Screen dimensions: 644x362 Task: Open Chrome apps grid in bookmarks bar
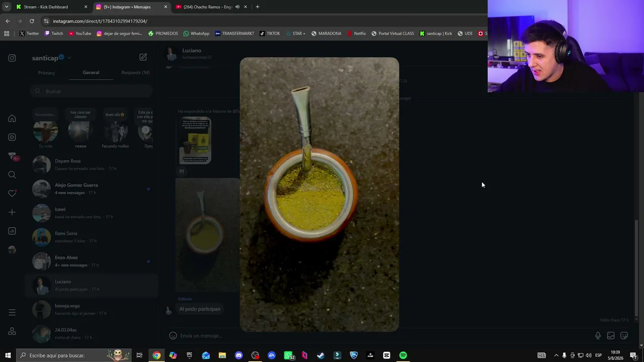tap(7, 34)
